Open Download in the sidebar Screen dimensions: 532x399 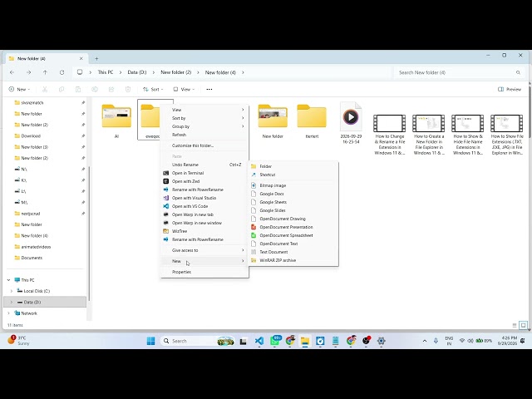coord(31,136)
